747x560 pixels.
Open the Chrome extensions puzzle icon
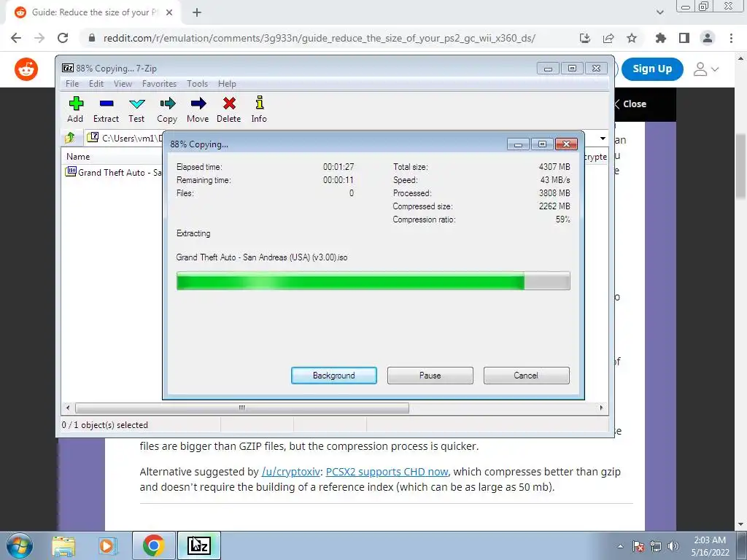[x=661, y=38]
